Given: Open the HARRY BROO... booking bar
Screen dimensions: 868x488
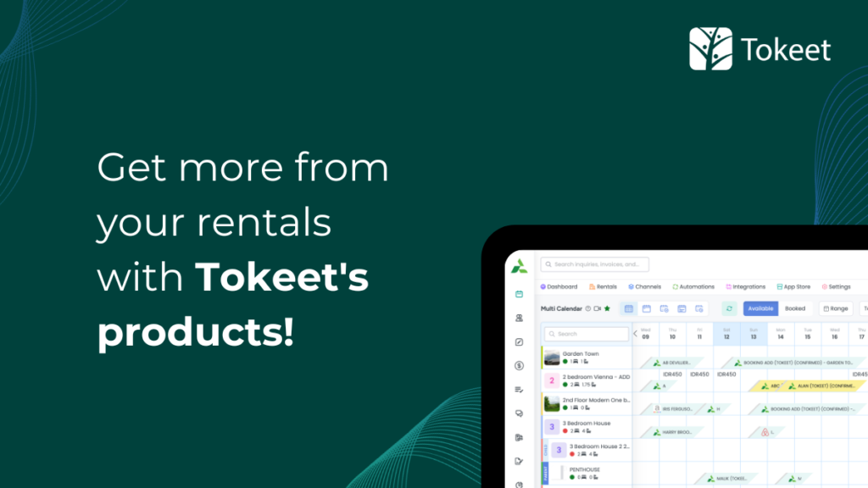Looking at the screenshot, I should pyautogui.click(x=671, y=432).
